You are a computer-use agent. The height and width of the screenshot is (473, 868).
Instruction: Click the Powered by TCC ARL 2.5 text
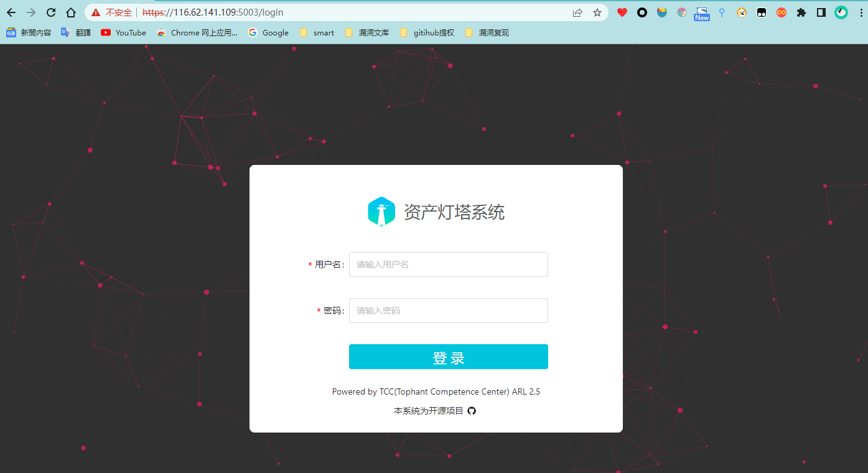[436, 392]
